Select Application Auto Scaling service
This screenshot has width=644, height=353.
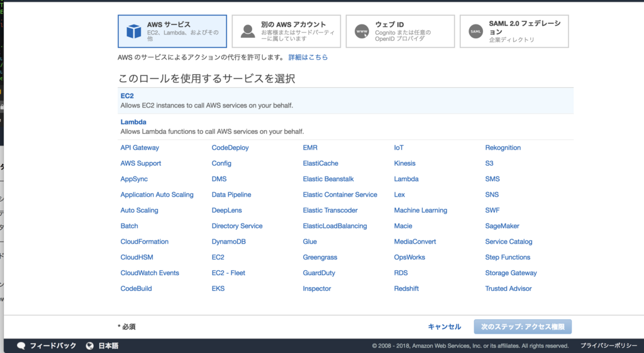click(x=157, y=195)
